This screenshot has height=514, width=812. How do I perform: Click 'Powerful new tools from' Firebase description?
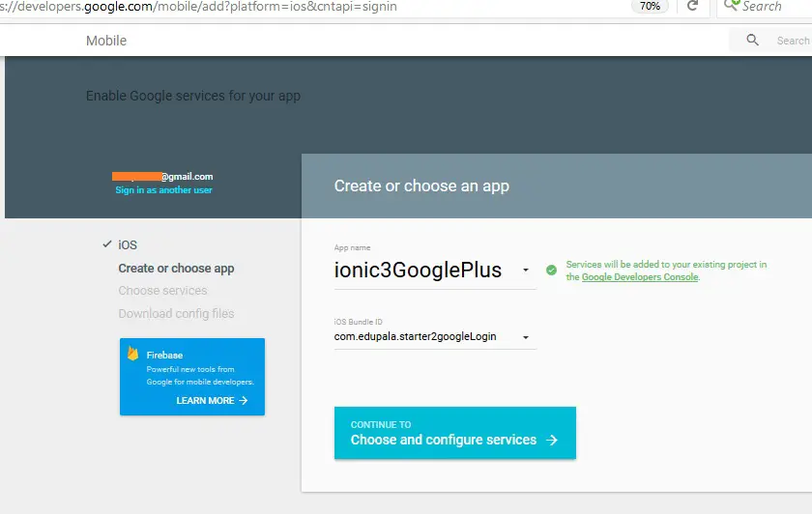point(200,376)
